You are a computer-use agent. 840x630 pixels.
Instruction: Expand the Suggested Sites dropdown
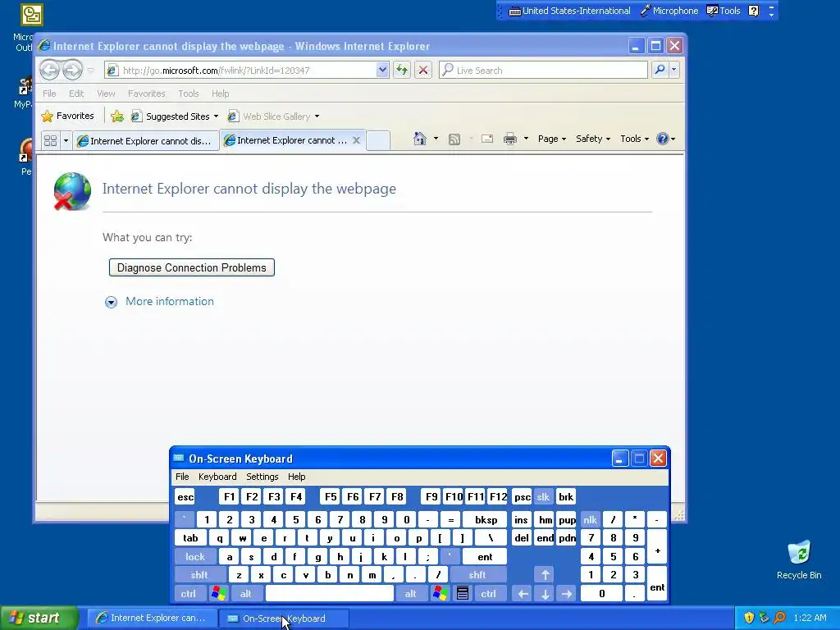pyautogui.click(x=216, y=116)
